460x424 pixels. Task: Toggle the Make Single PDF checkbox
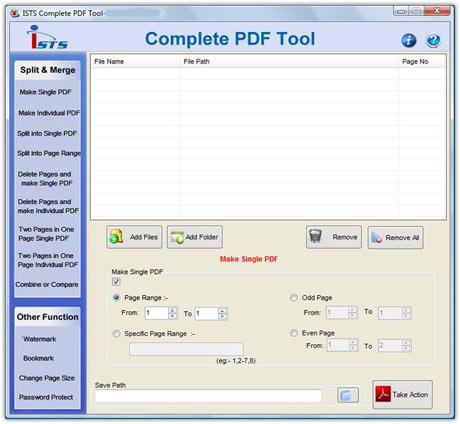tap(116, 282)
